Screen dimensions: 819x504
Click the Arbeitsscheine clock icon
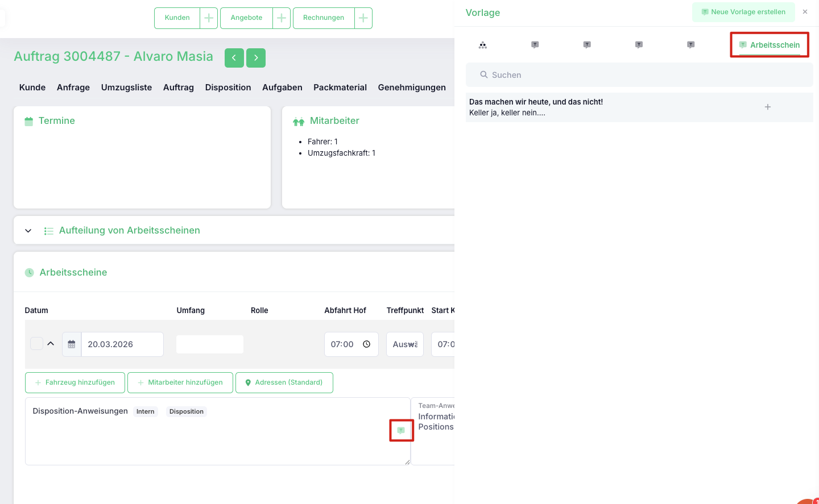30,273
